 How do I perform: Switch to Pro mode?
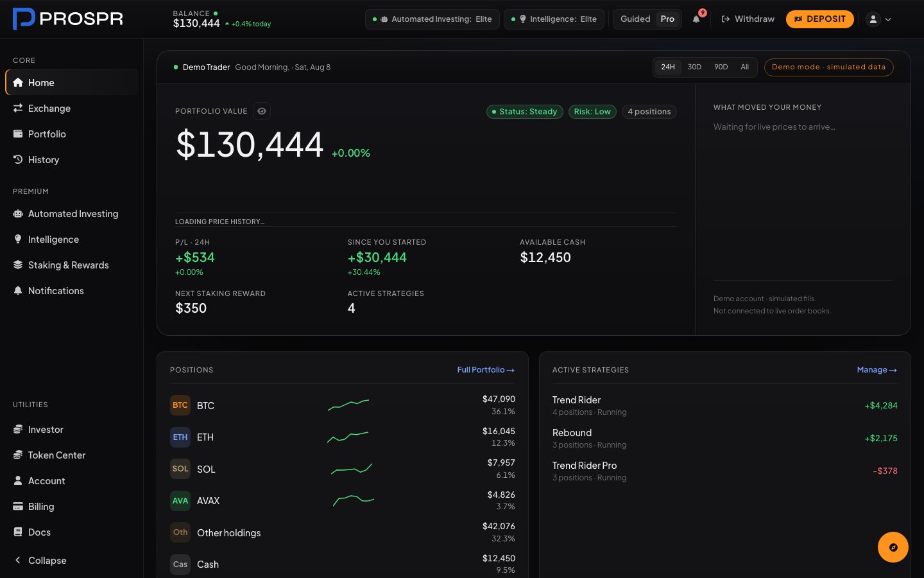[667, 19]
